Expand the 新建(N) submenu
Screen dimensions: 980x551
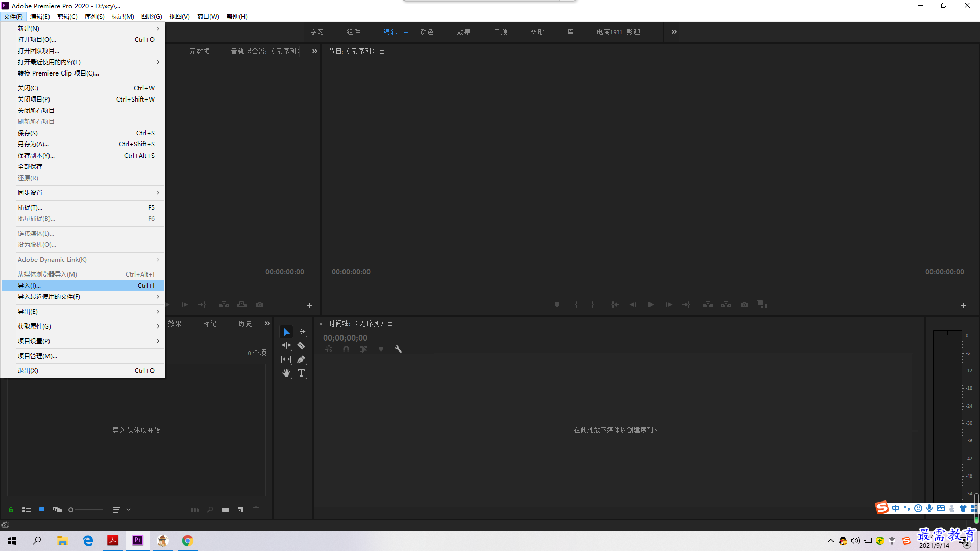pyautogui.click(x=83, y=28)
